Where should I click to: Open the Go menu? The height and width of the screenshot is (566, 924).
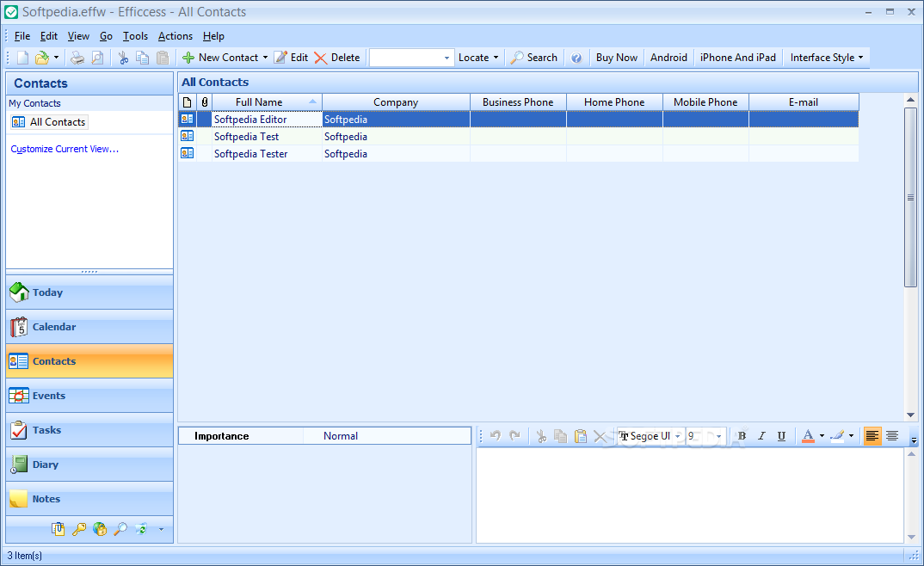pyautogui.click(x=106, y=36)
